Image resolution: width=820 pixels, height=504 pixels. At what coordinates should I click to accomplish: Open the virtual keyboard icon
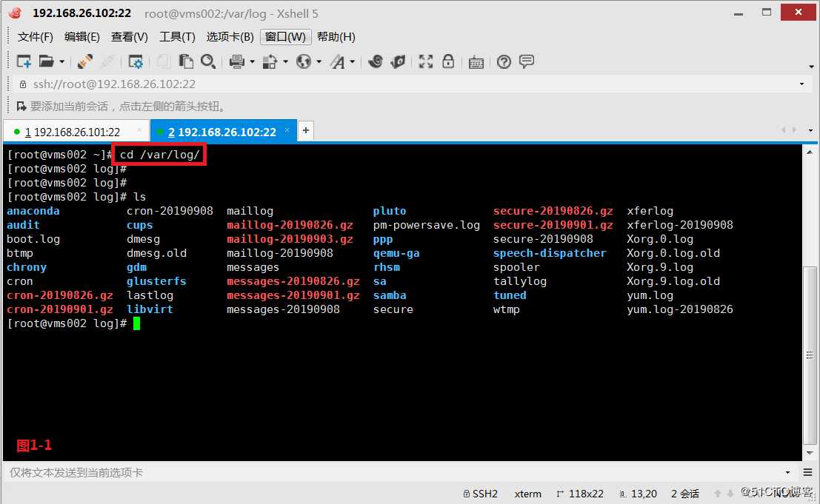click(476, 62)
